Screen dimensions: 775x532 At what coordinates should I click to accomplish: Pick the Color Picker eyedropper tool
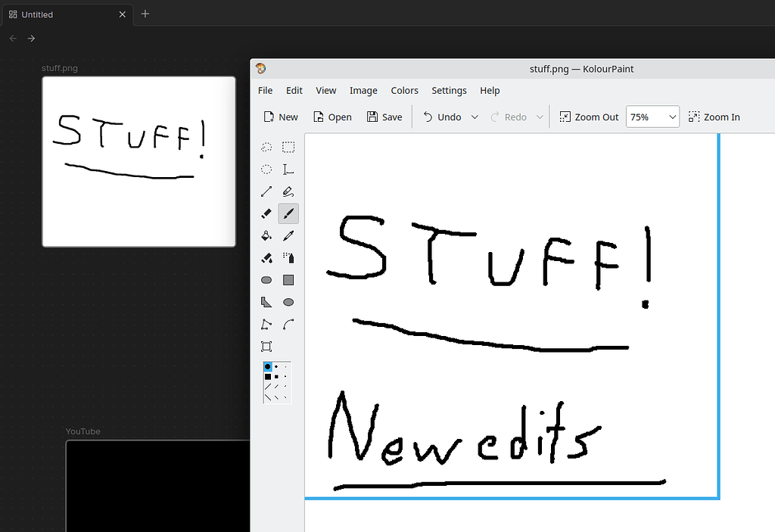(x=288, y=235)
